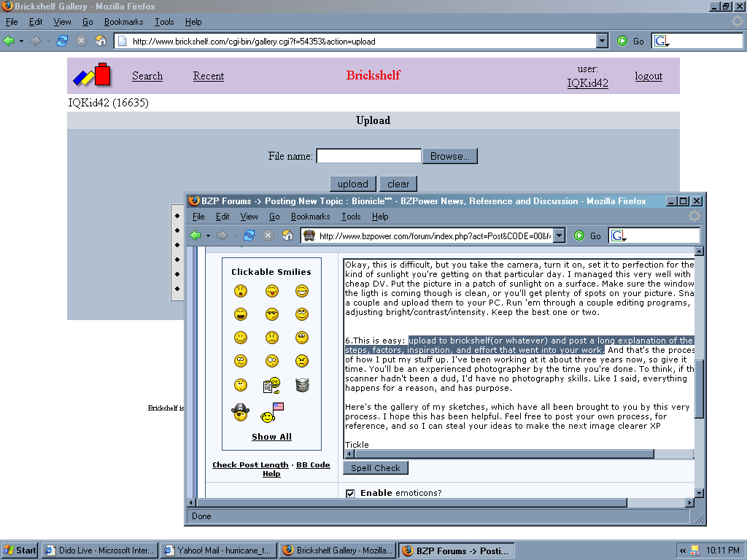Insert the notepad-writing smiley

point(271,385)
